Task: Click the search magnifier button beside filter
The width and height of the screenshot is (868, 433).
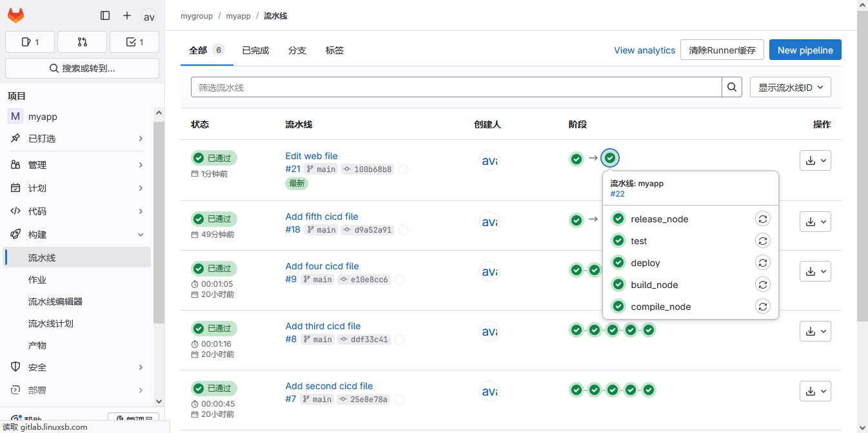Action: (731, 87)
